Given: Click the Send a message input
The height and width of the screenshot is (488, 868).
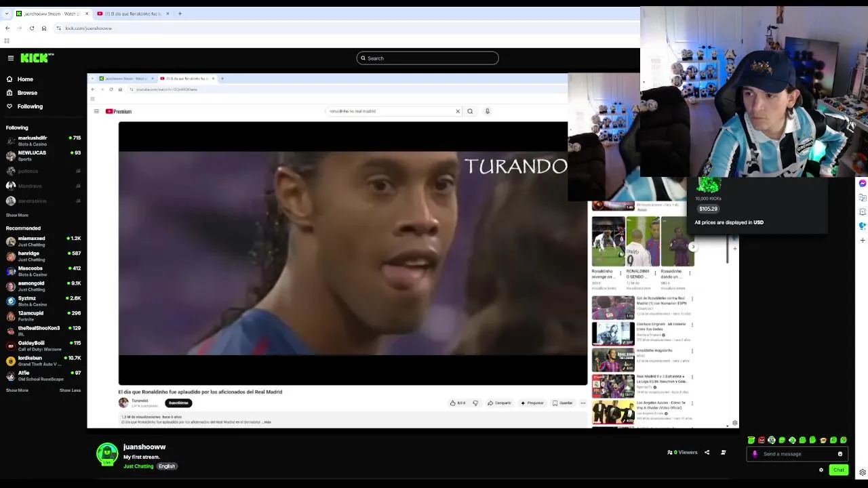Looking at the screenshot, I should click(797, 454).
